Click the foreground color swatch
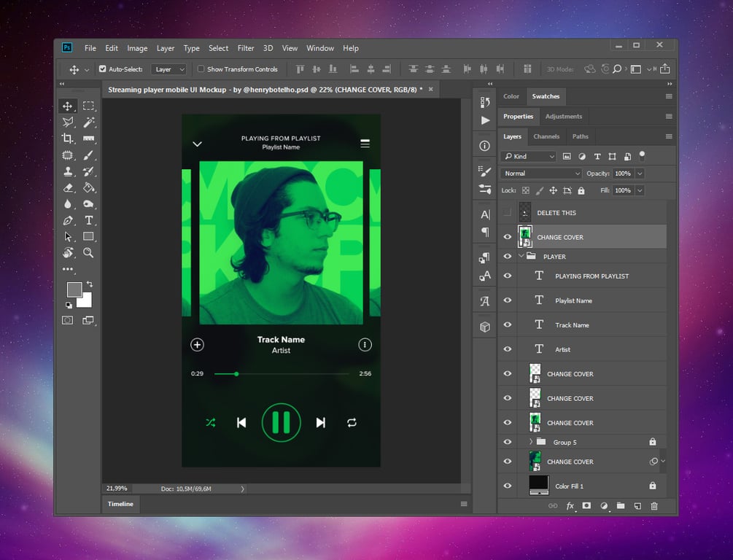The image size is (733, 560). pyautogui.click(x=74, y=290)
